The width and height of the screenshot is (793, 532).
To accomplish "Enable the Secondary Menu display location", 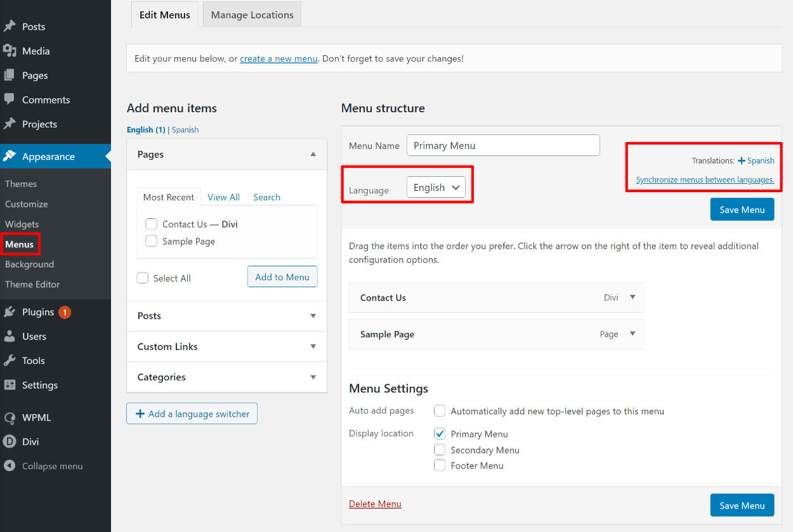I will click(440, 450).
